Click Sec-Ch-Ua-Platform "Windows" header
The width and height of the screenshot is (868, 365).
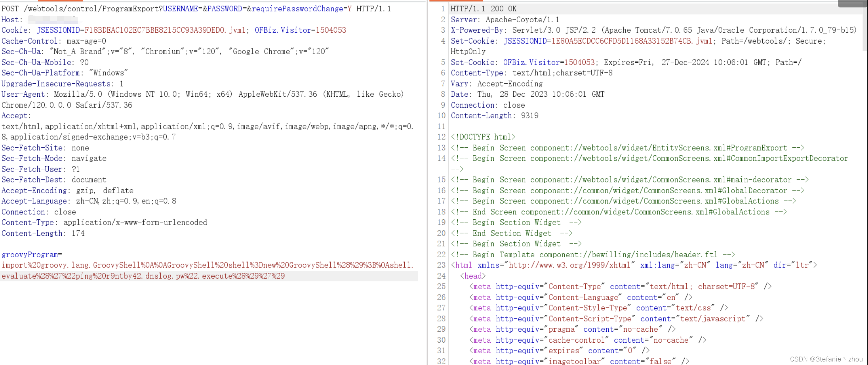[65, 73]
